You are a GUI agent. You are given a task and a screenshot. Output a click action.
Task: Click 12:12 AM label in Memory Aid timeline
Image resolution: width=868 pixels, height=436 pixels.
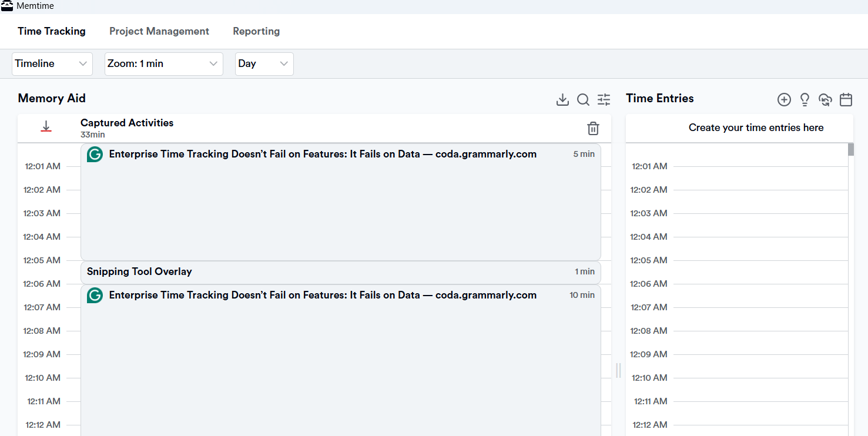pos(43,425)
